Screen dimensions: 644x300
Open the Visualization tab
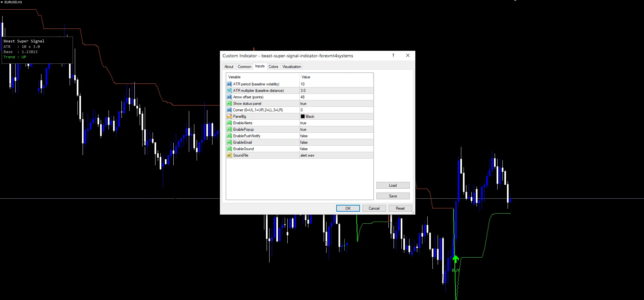coord(292,67)
